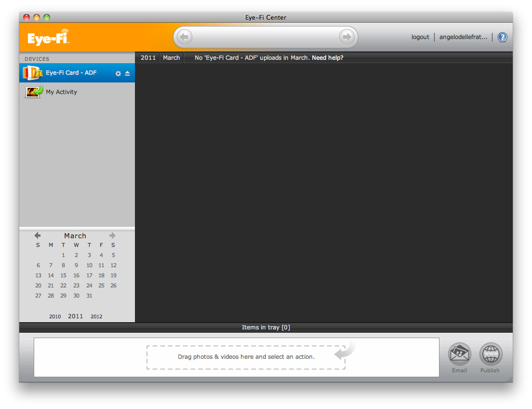The width and height of the screenshot is (532, 409).
Task: Select year 2011 in the calendar
Action: click(x=75, y=316)
